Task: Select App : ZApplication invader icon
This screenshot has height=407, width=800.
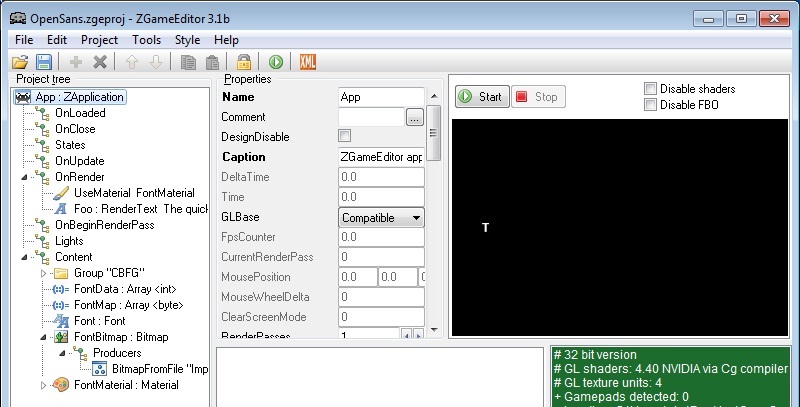Action: [x=23, y=97]
